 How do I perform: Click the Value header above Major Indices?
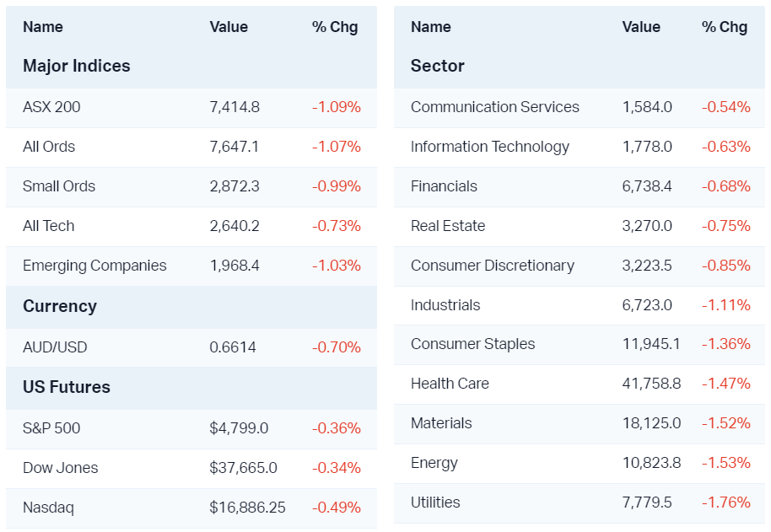(x=229, y=27)
